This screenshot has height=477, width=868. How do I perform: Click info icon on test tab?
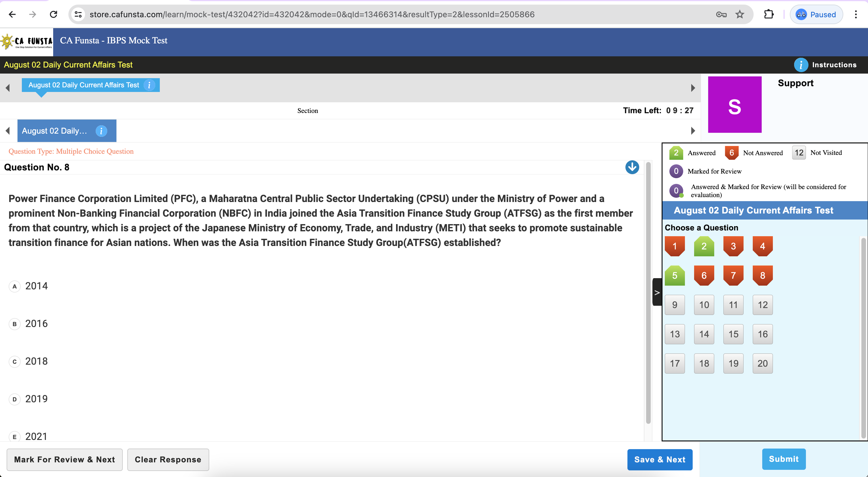(149, 85)
